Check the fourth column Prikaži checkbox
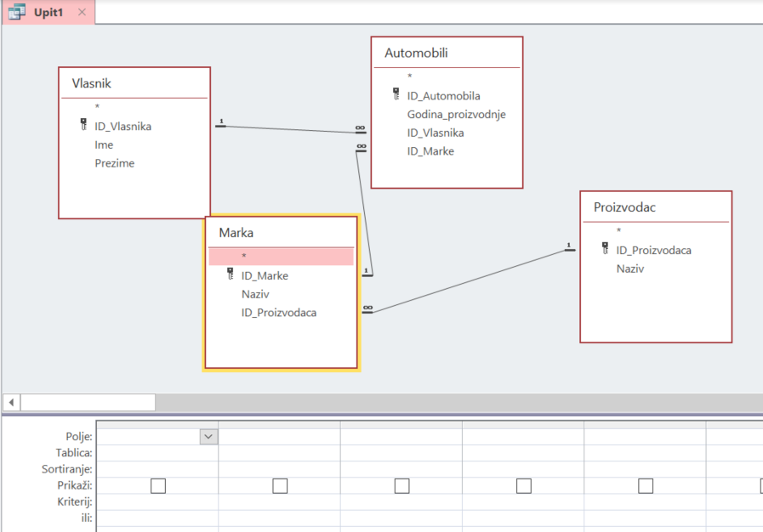Viewport: 763px width, 532px height. click(x=524, y=485)
